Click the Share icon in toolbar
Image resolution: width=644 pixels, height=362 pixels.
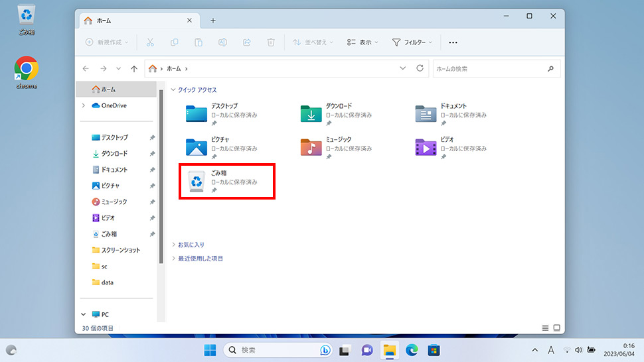pos(247,42)
